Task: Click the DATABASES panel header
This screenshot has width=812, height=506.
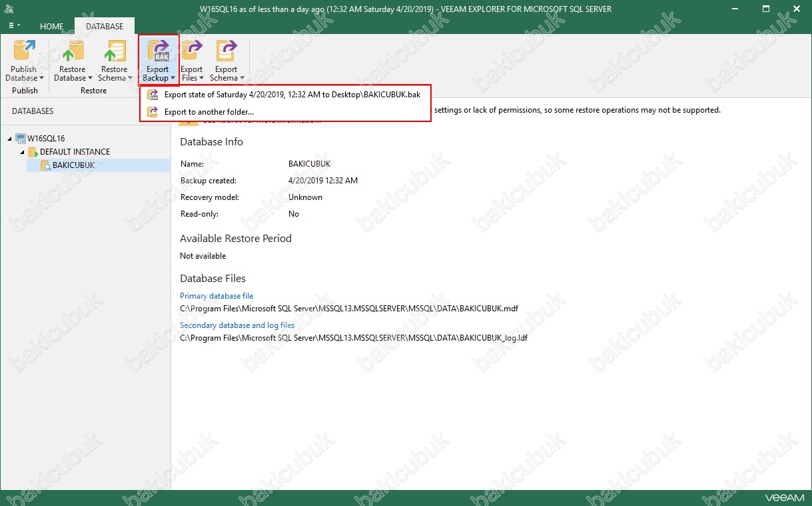Action: [x=33, y=111]
